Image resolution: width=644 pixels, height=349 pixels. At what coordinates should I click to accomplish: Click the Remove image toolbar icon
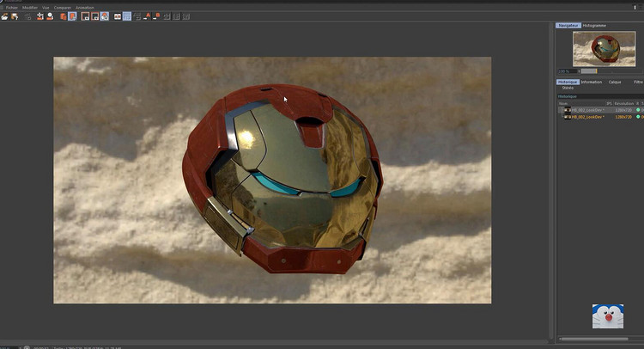click(39, 16)
